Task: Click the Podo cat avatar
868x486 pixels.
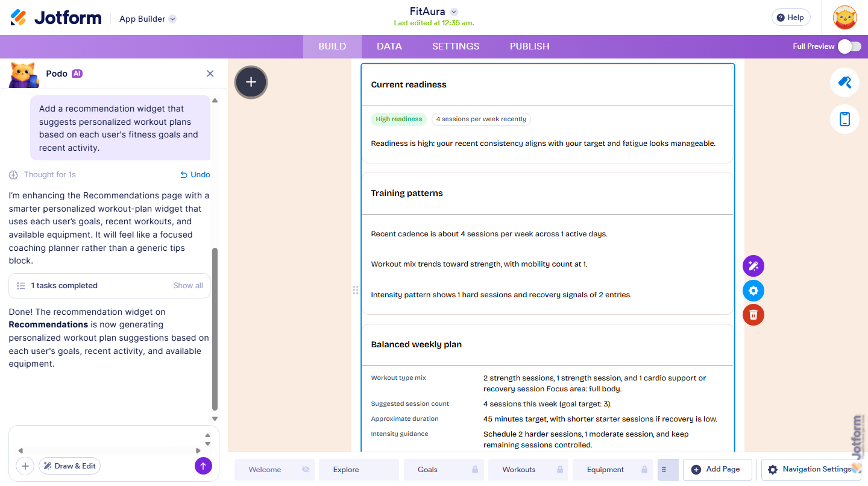Action: coord(24,75)
